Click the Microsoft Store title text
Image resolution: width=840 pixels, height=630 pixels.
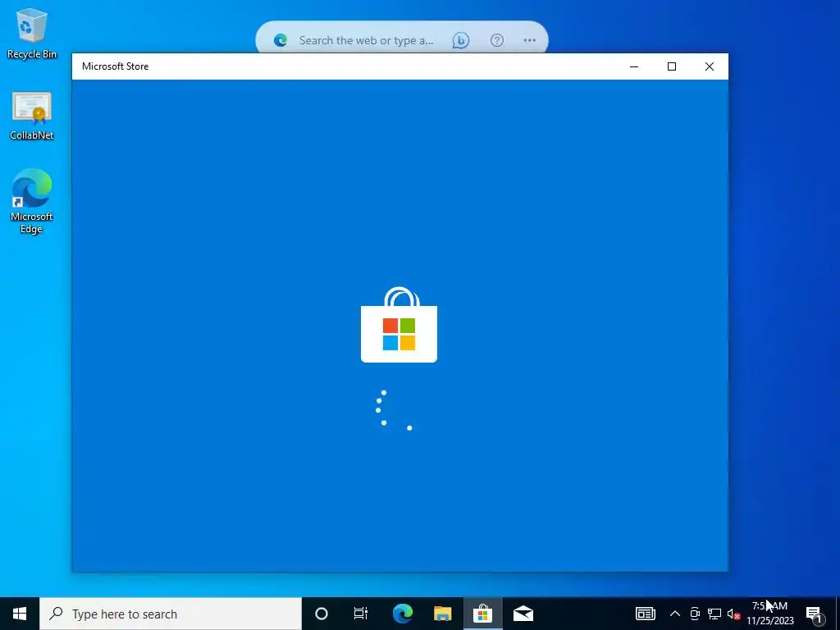[x=115, y=66]
